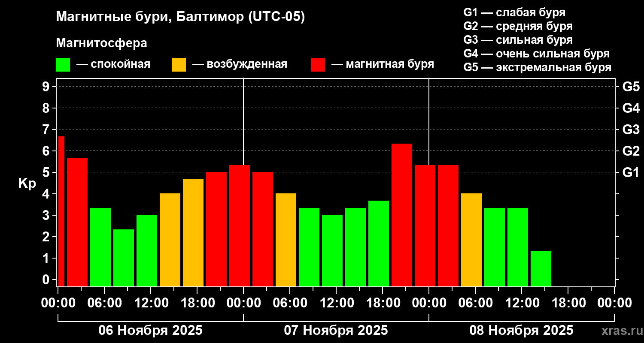Screen dimensions: 644x343
Task: Click the 'Kp' axis title
Action: coord(27,183)
